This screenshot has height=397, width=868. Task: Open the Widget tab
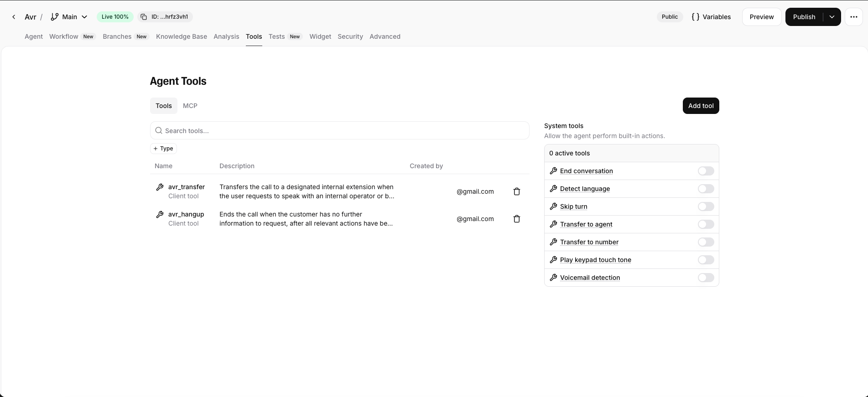pos(320,36)
